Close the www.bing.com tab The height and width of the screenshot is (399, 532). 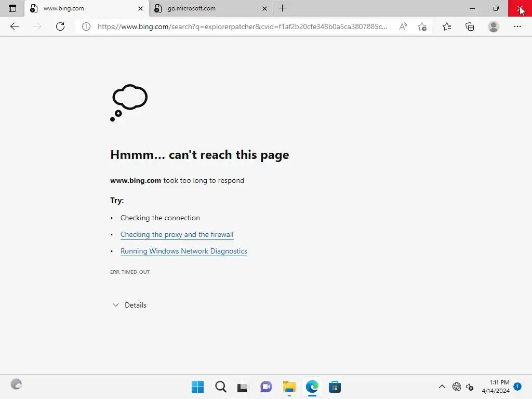(140, 8)
